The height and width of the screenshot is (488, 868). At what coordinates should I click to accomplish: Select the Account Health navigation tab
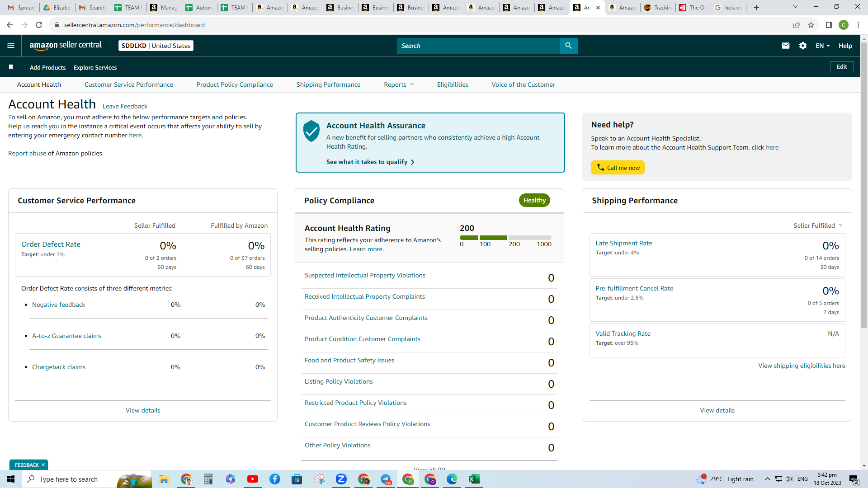[x=39, y=84]
